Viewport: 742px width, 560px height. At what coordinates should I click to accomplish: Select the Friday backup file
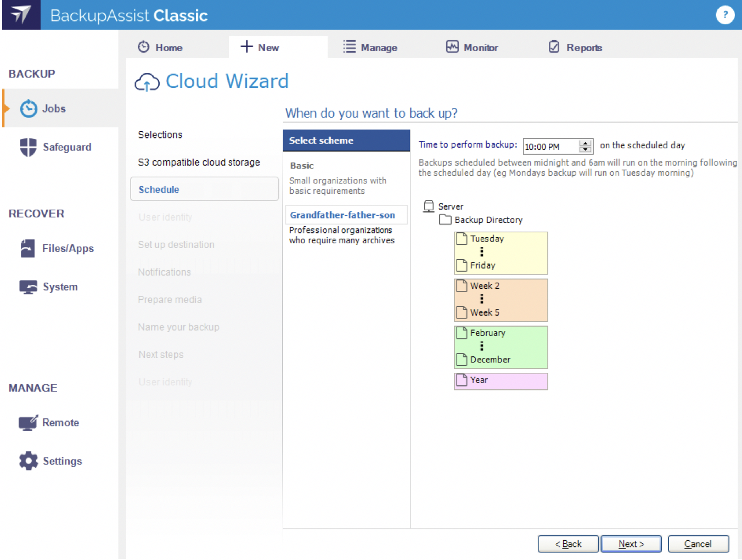point(476,265)
